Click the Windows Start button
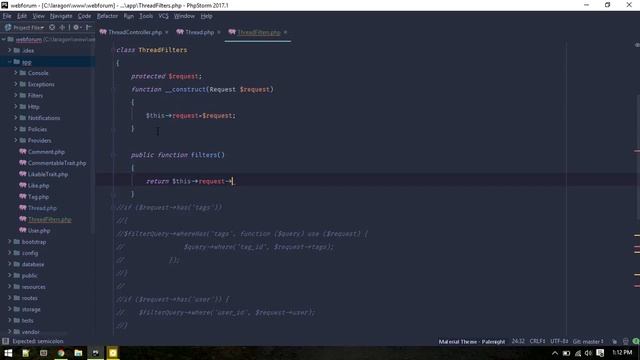Screen dimensions: 640x360 coord(8,353)
